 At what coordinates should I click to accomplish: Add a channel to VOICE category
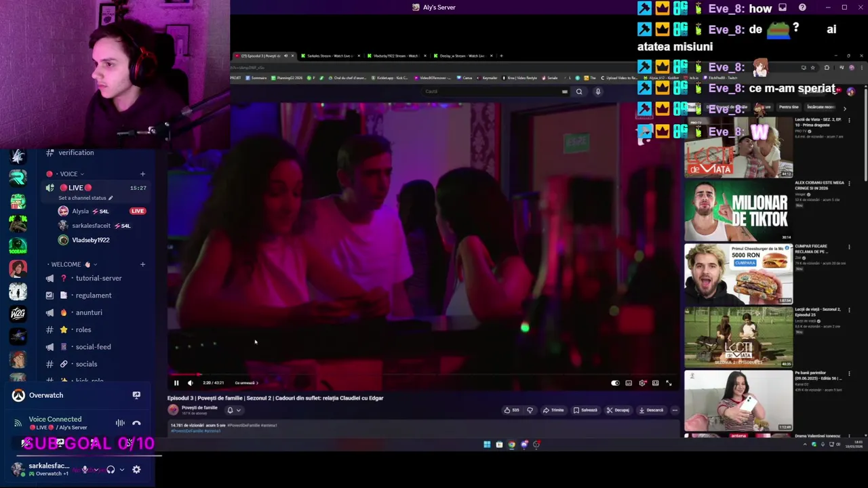coord(142,174)
